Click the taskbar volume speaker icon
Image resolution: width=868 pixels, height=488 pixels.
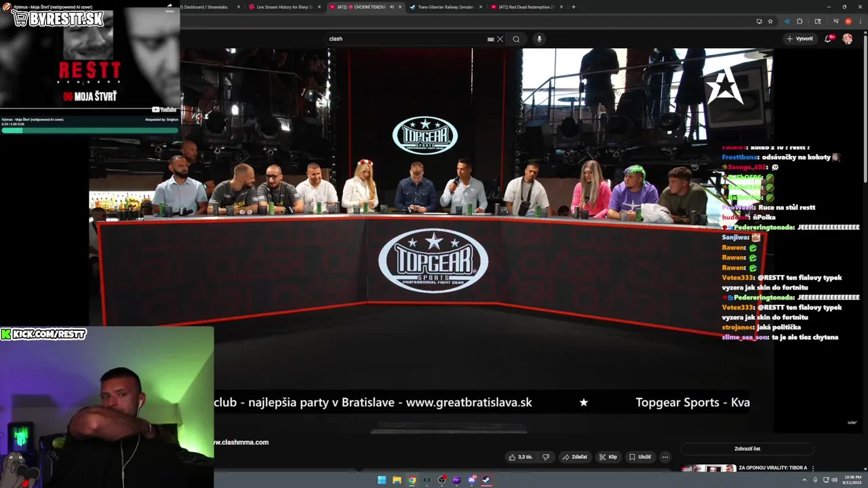[834, 480]
